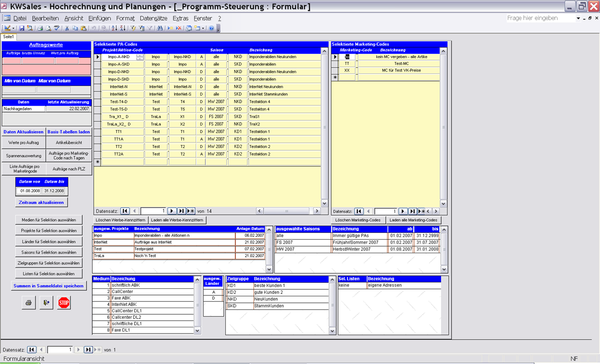Open the design View dropdown arrow in toolbar
600x364 pixels.
tap(14, 28)
